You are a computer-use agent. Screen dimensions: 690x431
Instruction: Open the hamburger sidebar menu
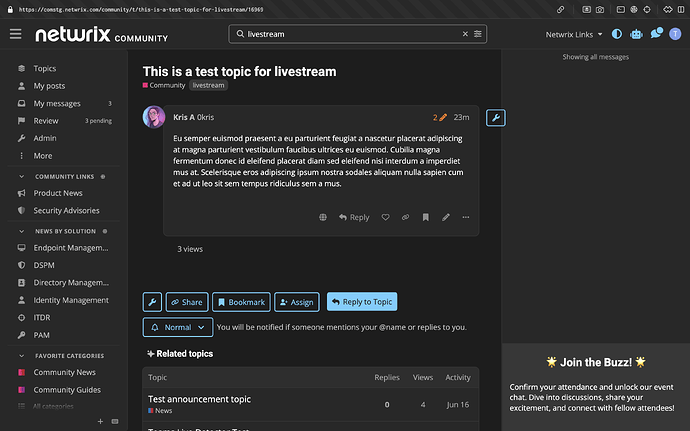(15, 34)
